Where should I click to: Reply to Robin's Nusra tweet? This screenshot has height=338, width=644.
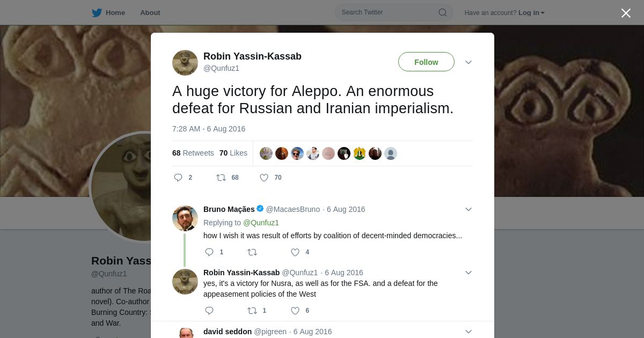[x=209, y=311]
